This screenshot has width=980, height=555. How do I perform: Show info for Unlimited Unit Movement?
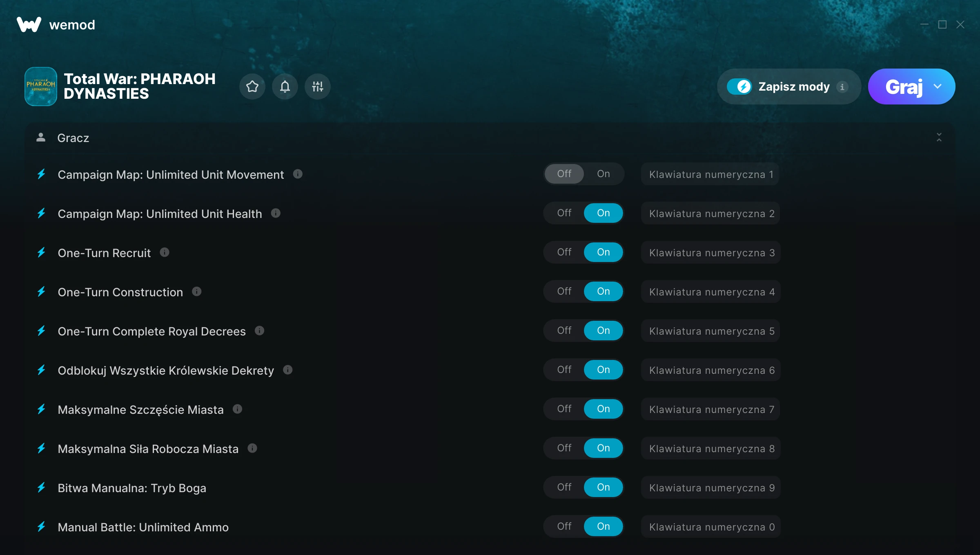298,174
